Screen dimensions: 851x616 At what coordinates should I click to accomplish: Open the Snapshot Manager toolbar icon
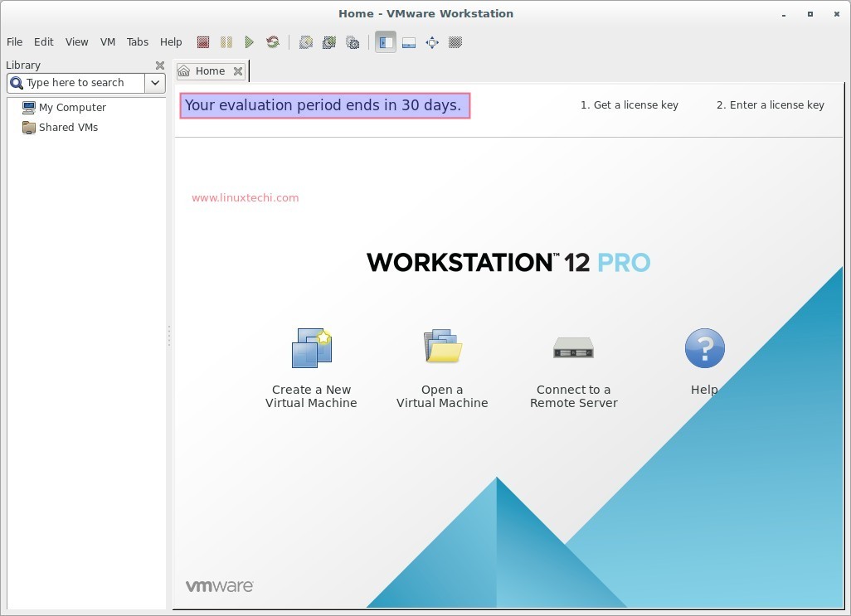(353, 42)
